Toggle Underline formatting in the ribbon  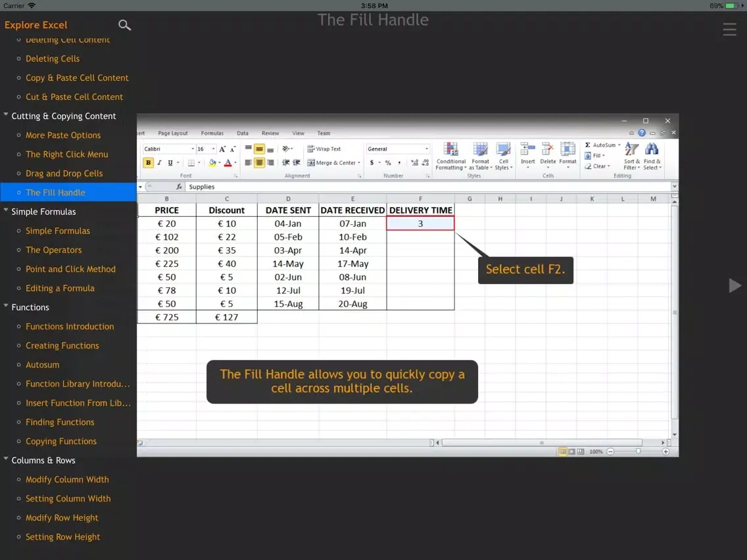[170, 163]
